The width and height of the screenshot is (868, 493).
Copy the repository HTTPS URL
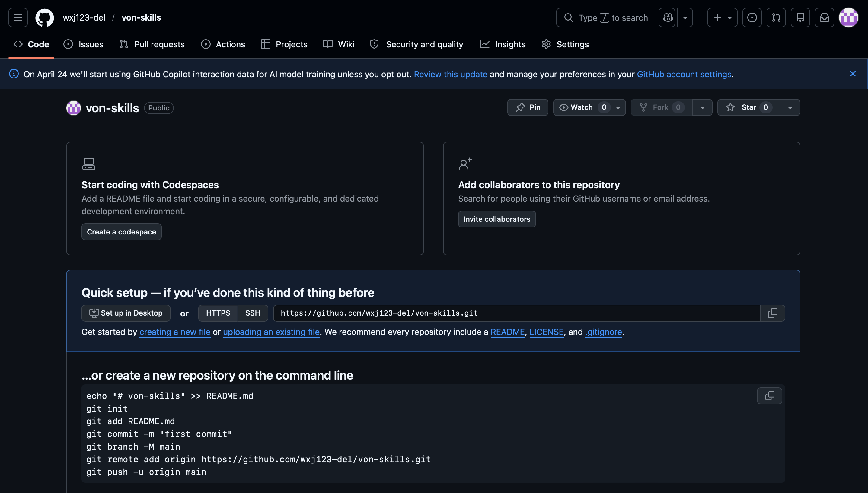coord(772,313)
